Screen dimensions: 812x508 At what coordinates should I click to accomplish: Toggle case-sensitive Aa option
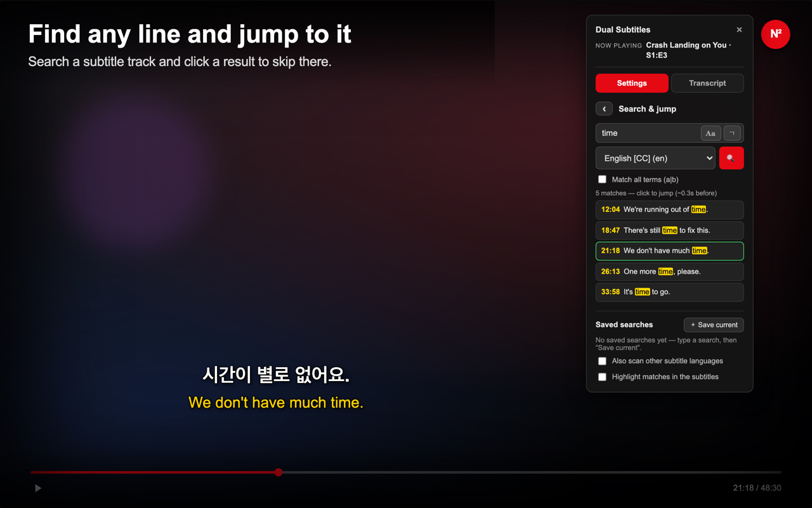tap(710, 133)
